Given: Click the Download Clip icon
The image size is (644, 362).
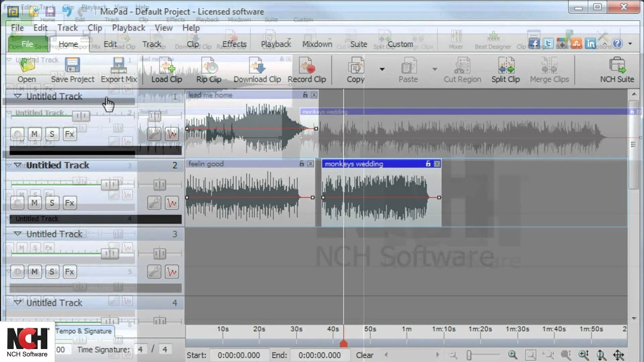Looking at the screenshot, I should tap(257, 65).
